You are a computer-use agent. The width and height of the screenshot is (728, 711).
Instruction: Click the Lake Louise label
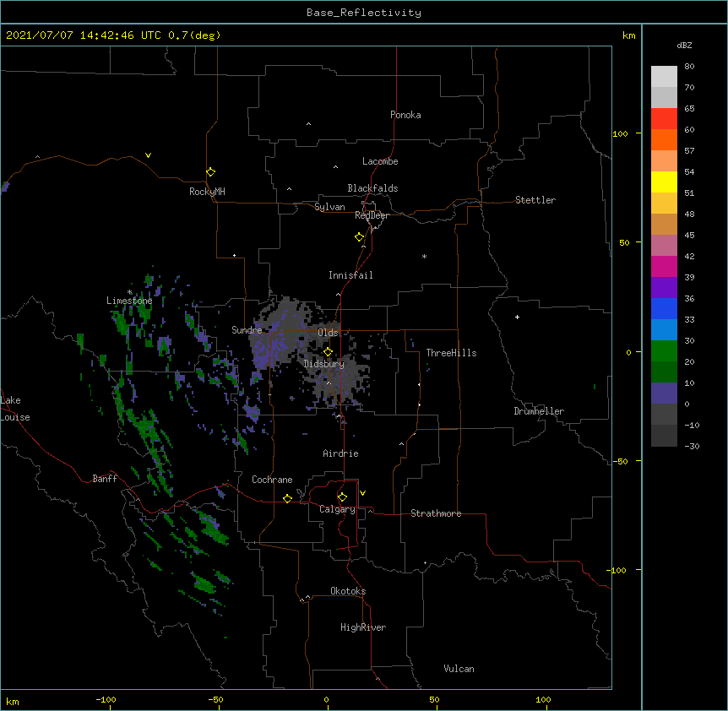coord(15,409)
